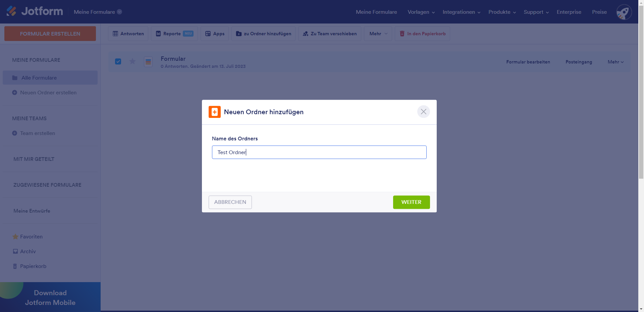Image resolution: width=644 pixels, height=312 pixels.
Task: Expand the Support menu
Action: 536,12
